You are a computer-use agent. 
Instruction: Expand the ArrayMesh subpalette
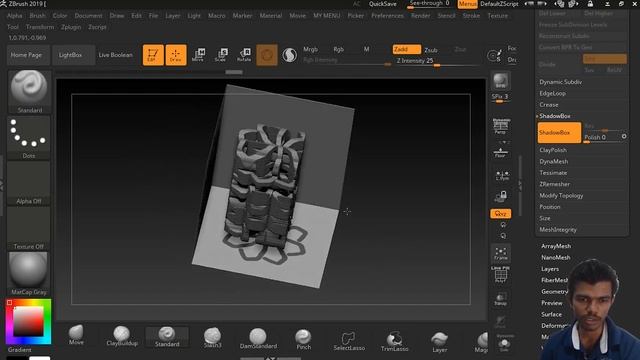click(x=556, y=246)
